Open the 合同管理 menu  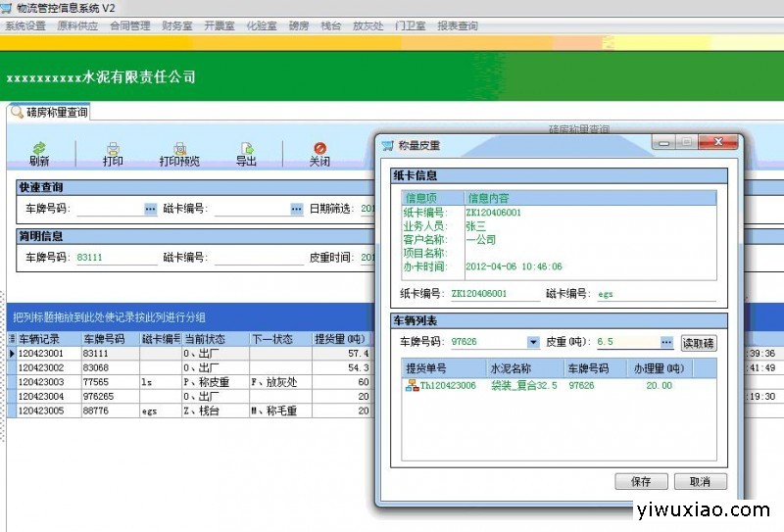(x=130, y=25)
